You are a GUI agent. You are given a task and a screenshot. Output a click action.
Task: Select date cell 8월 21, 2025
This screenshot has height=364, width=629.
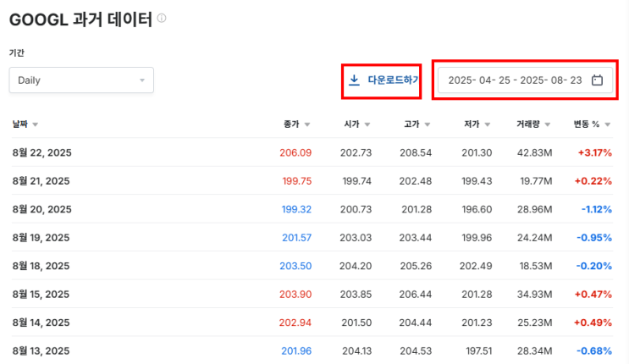tap(41, 181)
